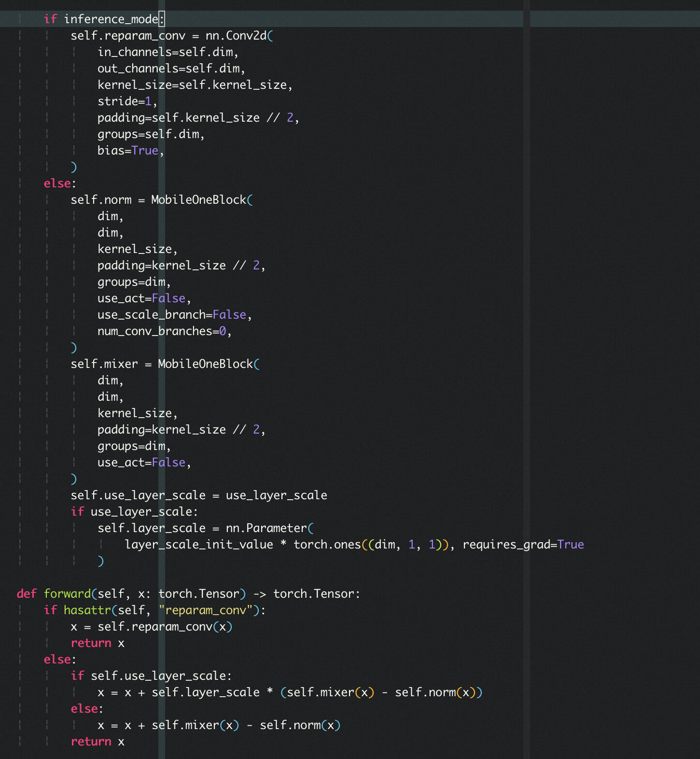Screen dimensions: 700x759
Task: Click the 'requires_grad=True' argument
Action: coord(523,545)
